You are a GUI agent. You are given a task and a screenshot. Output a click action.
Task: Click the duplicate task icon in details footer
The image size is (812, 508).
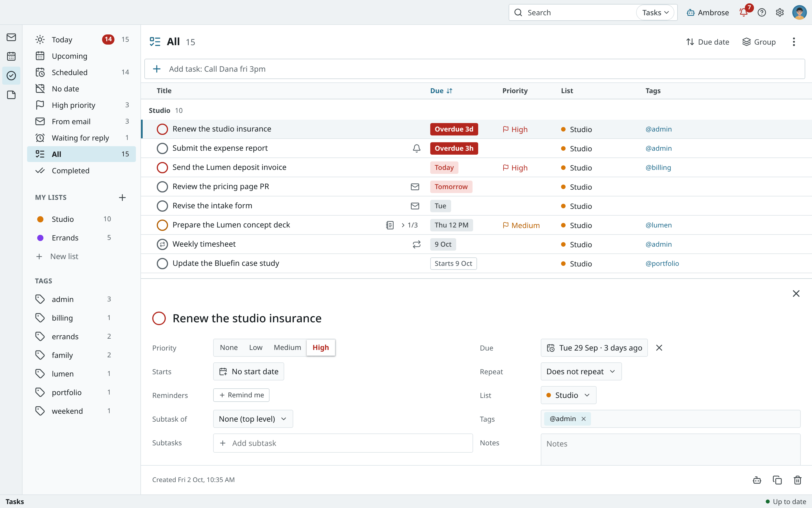[x=777, y=480]
